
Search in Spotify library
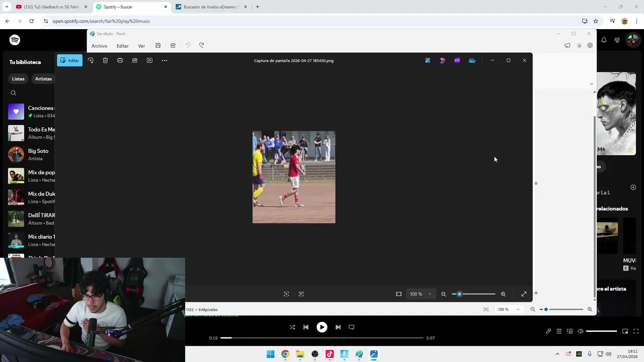14,93
